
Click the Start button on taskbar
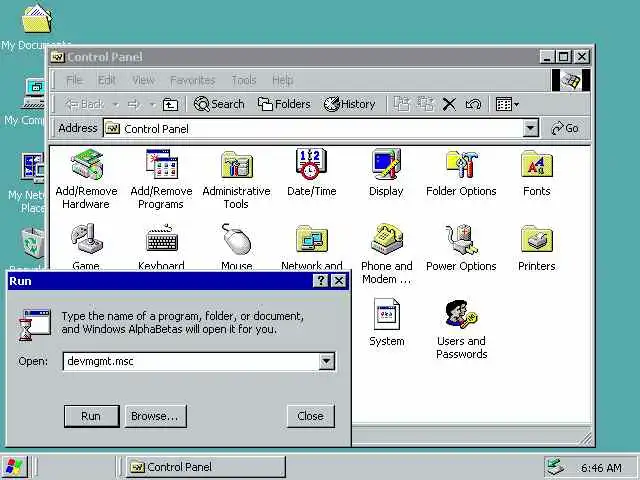(14, 467)
